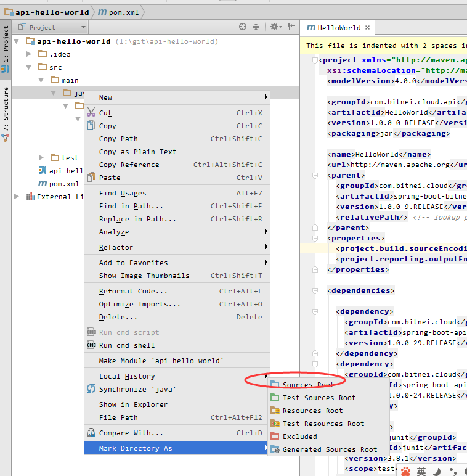This screenshot has width=467, height=476.
Task: Choose Run cmd shell
Action: [177, 345]
